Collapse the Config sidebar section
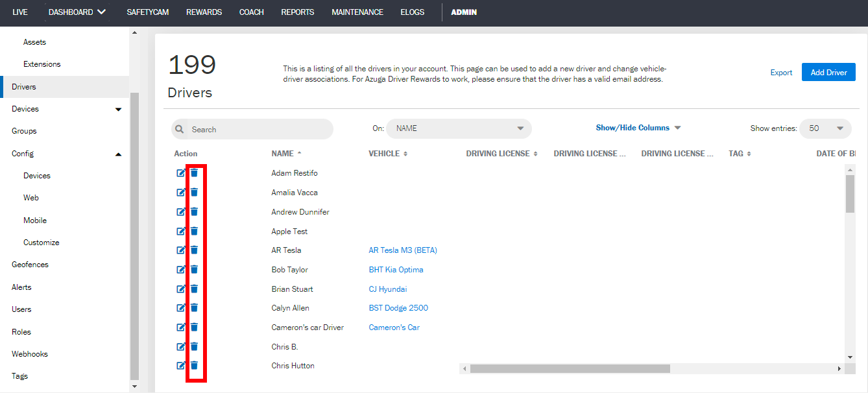 tap(118, 154)
